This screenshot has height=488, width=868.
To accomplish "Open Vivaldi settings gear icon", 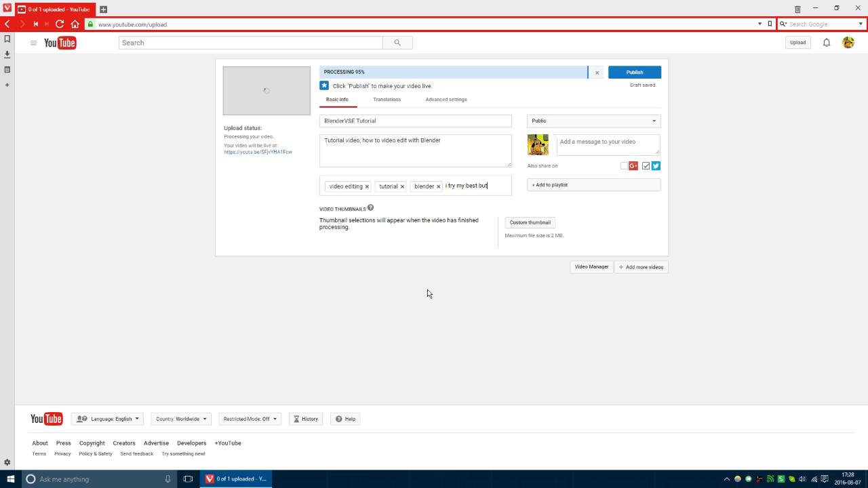I will [7, 462].
